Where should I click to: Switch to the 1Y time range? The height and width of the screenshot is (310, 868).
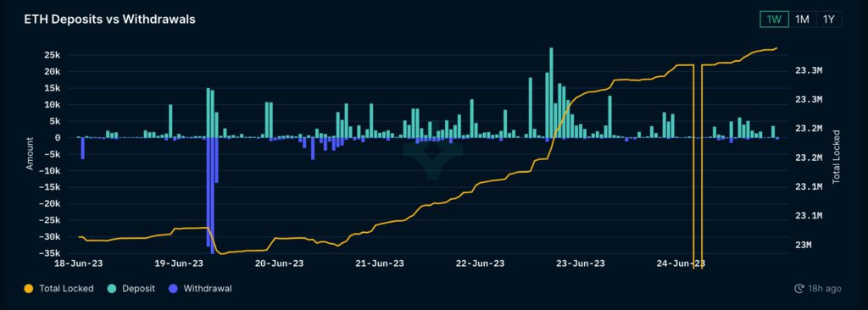coord(829,19)
